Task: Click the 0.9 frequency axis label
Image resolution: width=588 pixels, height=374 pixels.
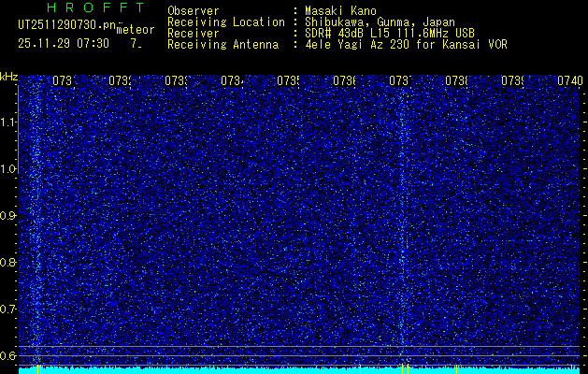Action: point(8,215)
